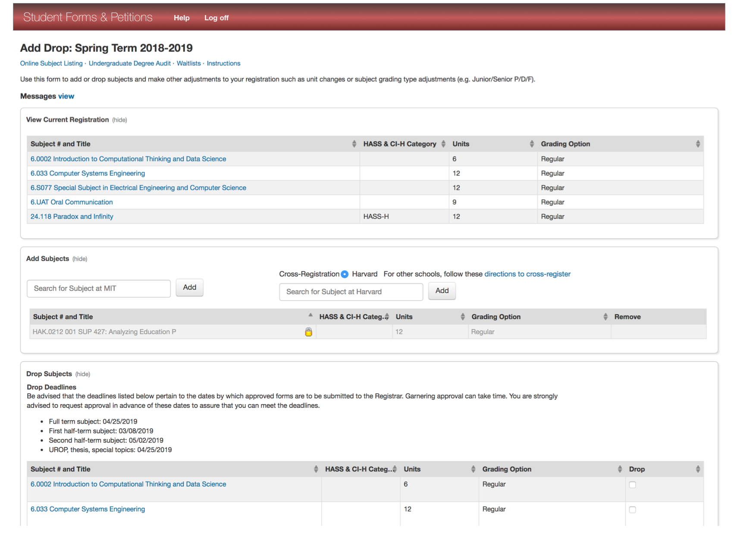Click Log off in the header

coord(216,18)
